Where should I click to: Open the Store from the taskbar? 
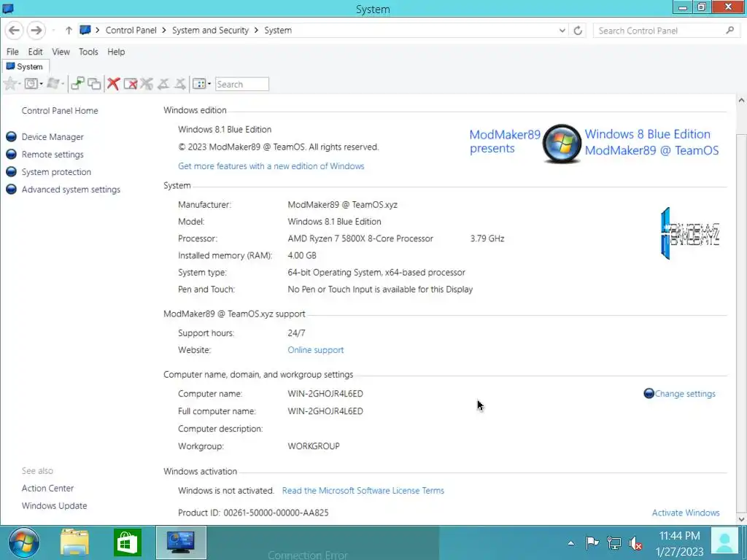[x=127, y=542]
